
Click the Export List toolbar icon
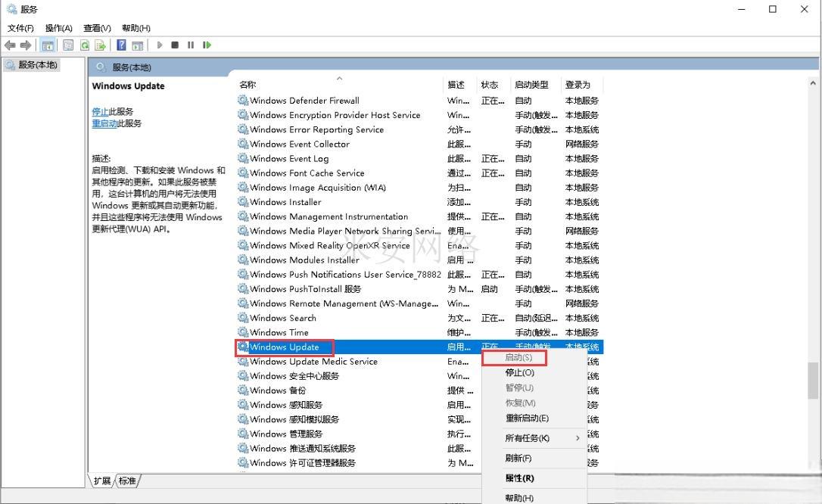pos(100,45)
